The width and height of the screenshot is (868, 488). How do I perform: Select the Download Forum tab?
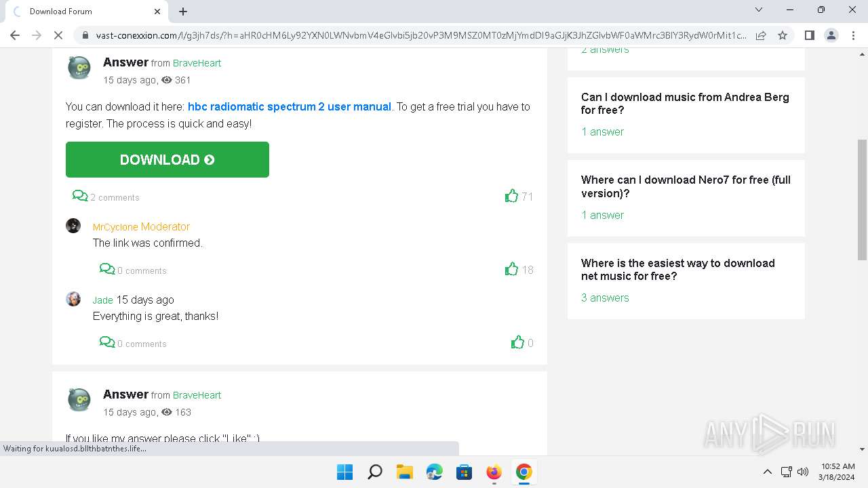click(88, 12)
